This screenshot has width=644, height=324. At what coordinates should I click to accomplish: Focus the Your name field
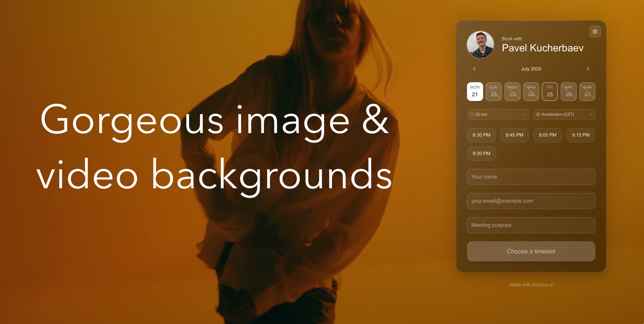[x=531, y=177]
